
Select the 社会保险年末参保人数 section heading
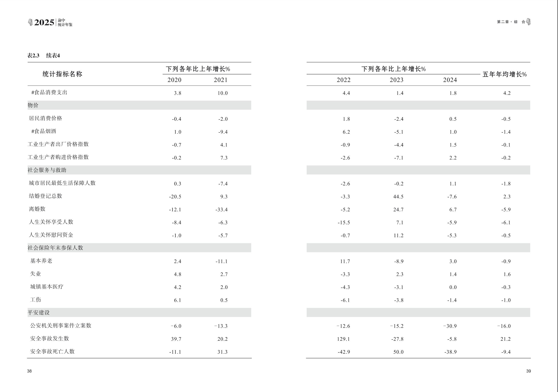coord(55,248)
